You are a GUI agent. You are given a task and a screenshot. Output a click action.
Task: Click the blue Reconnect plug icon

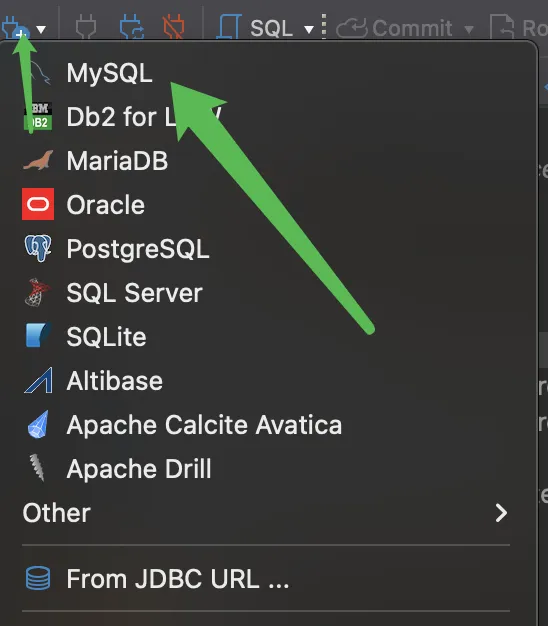click(132, 27)
